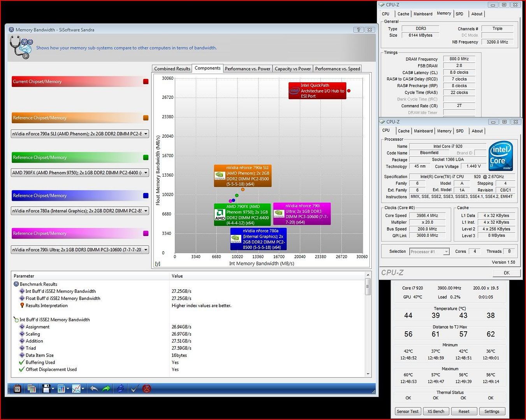Open the bar chart icon dropdown arrow

coord(68,388)
